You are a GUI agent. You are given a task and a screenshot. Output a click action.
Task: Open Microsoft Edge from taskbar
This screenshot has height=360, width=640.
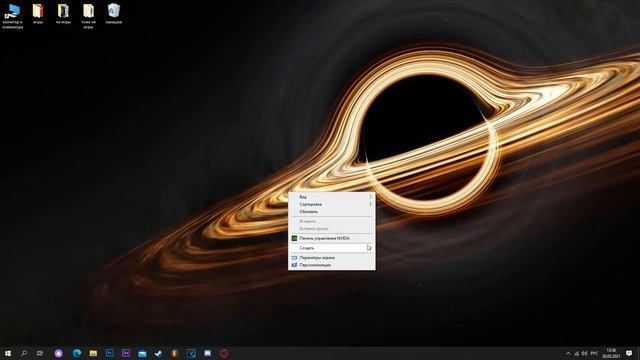(x=77, y=353)
